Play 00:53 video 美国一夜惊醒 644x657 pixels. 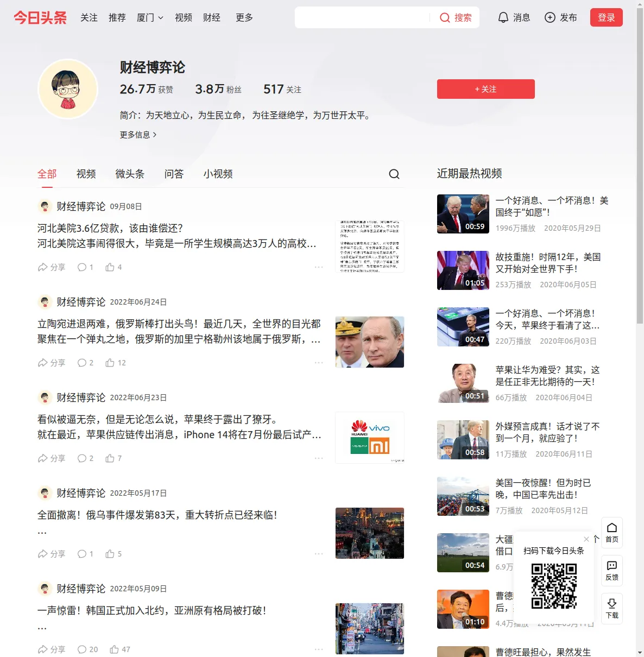[x=463, y=496]
